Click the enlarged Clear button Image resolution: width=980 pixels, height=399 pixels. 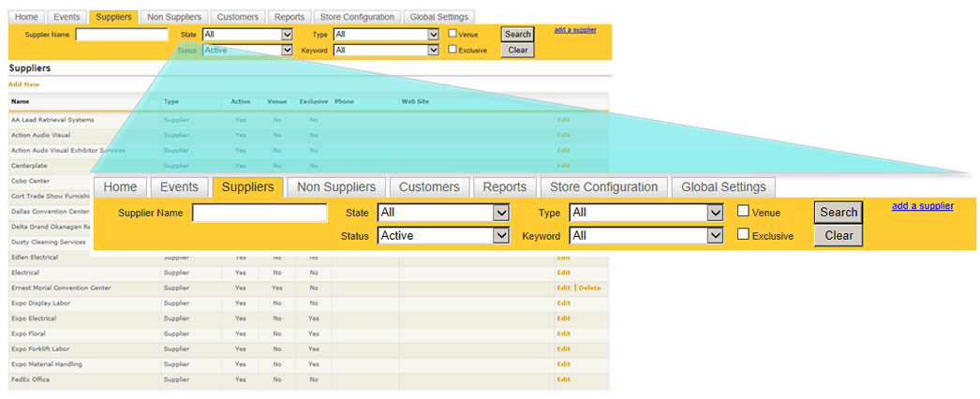click(x=838, y=236)
